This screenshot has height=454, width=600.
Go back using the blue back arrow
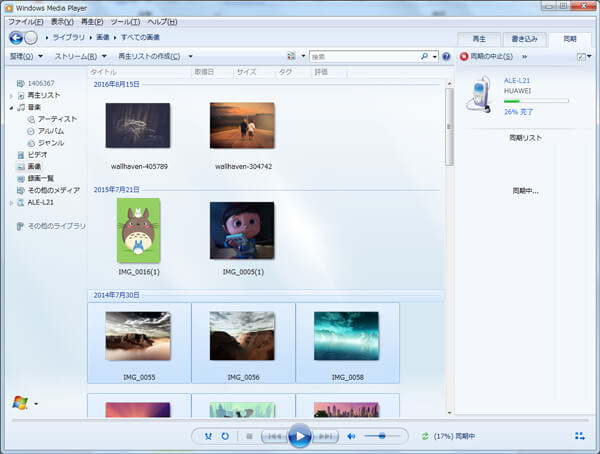coord(16,38)
